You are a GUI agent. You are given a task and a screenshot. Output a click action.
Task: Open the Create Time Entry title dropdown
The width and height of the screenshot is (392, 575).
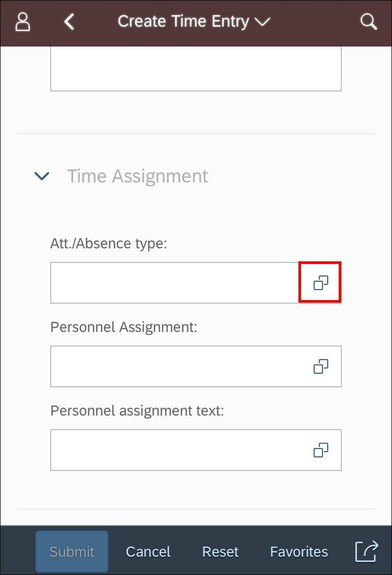coord(263,22)
